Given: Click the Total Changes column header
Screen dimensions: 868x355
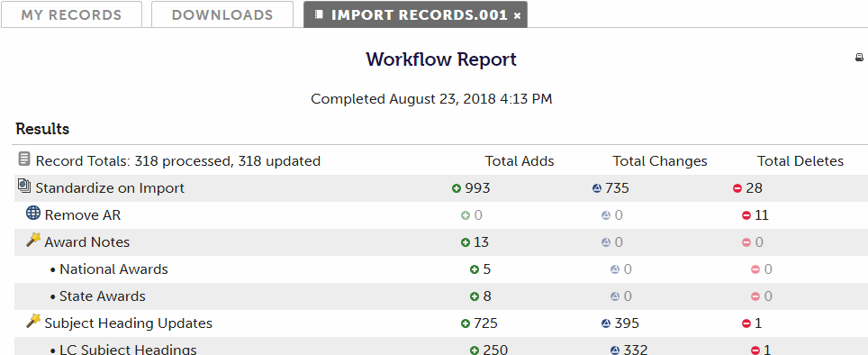Looking at the screenshot, I should pyautogui.click(x=660, y=161).
